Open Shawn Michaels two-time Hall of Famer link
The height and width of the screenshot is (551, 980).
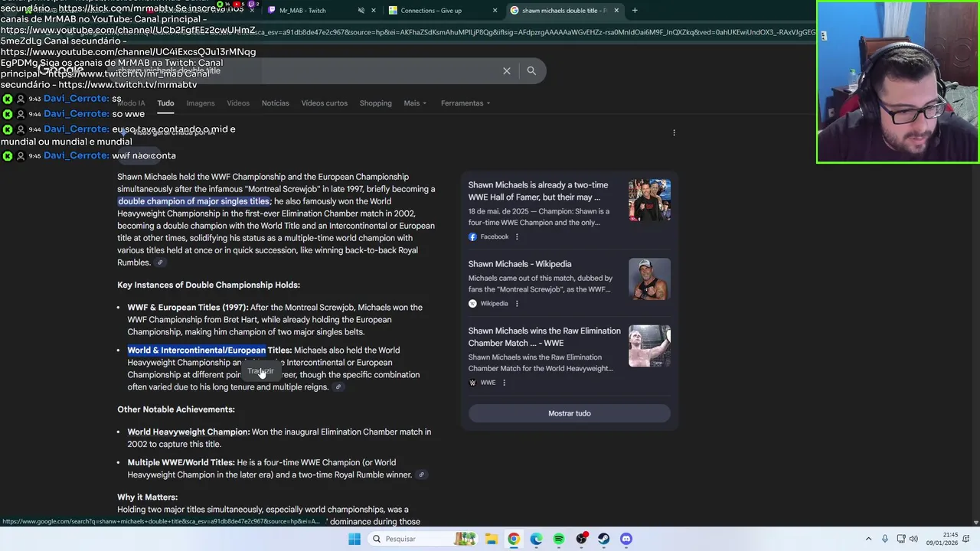tap(538, 191)
